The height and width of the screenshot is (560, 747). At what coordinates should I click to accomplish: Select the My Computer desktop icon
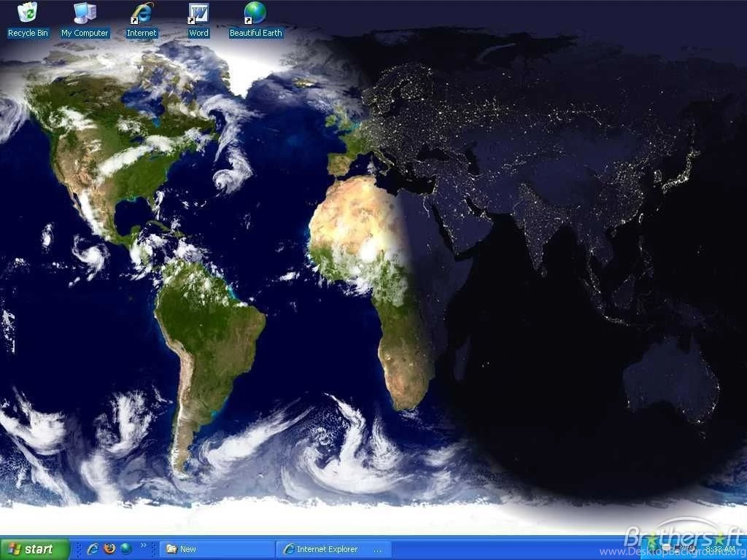coord(85,12)
